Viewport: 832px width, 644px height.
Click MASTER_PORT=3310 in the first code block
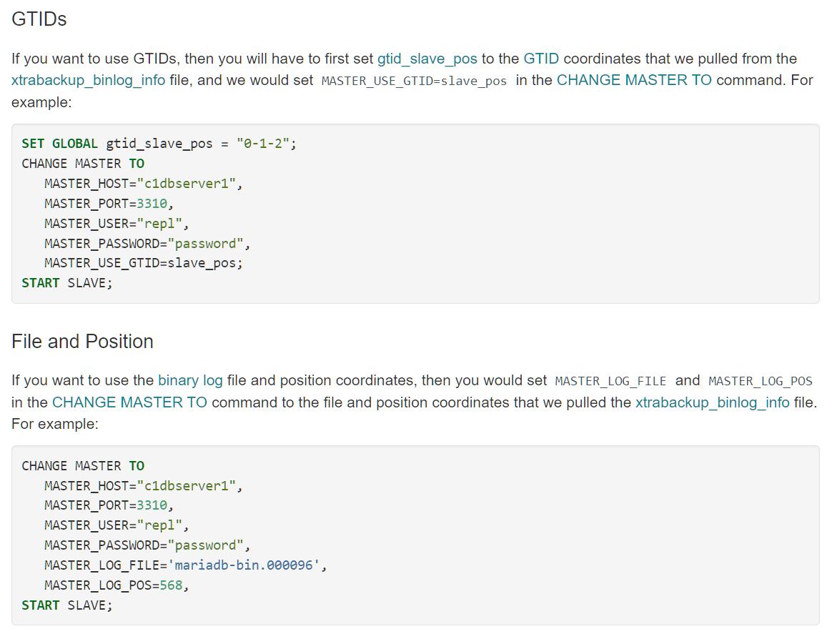(109, 204)
